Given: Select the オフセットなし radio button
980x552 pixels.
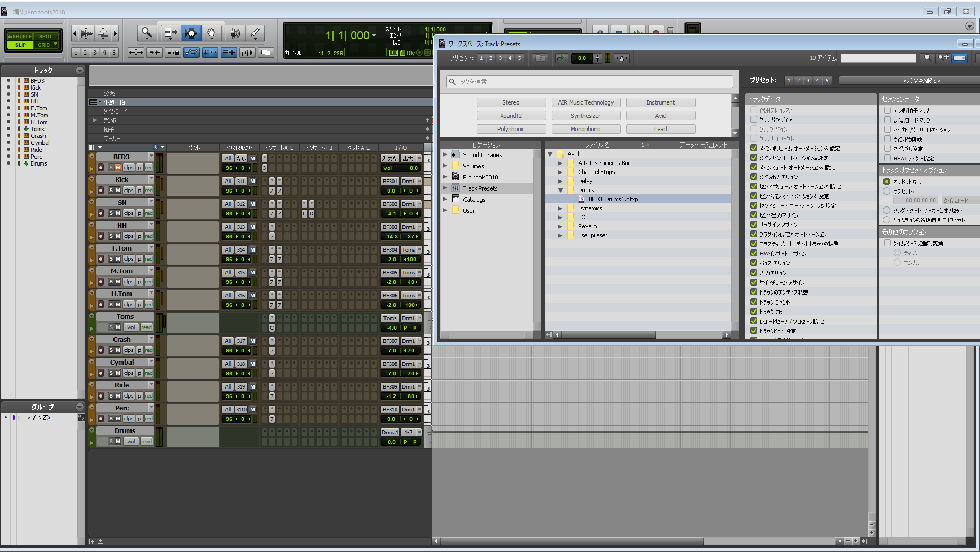Looking at the screenshot, I should click(x=887, y=182).
